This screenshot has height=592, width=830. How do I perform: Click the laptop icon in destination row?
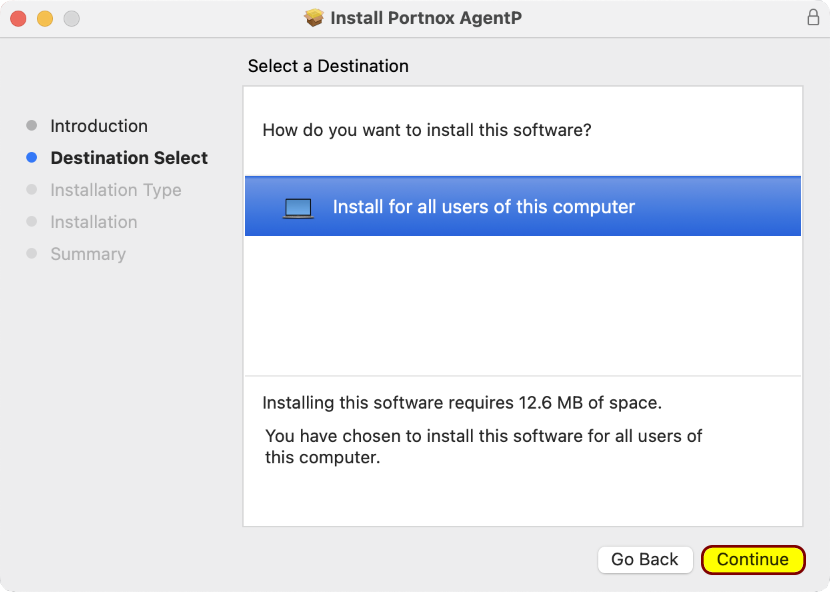[298, 208]
